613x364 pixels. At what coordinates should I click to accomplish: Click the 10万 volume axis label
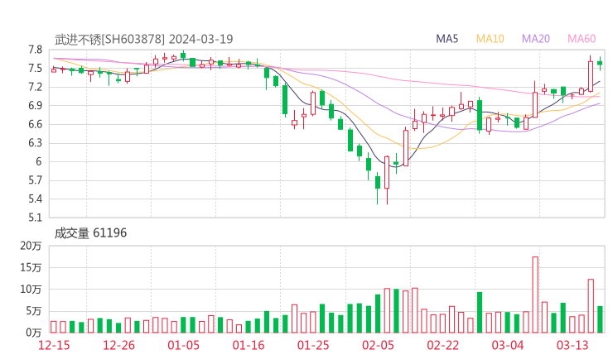point(31,290)
